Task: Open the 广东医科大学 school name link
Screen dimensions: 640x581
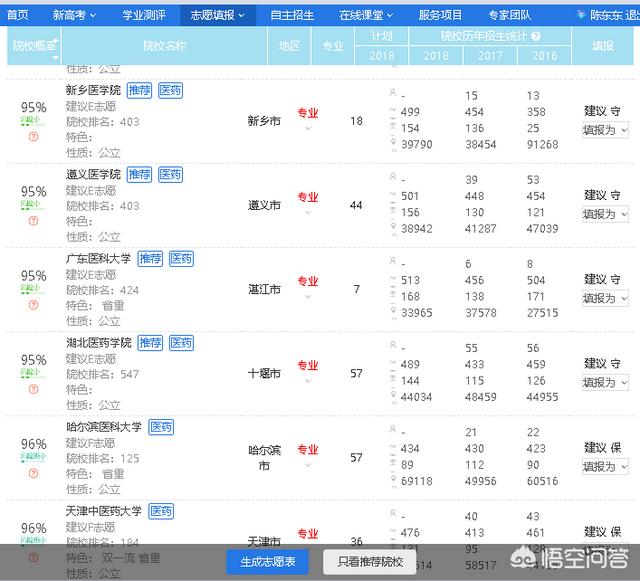Action: click(x=98, y=259)
